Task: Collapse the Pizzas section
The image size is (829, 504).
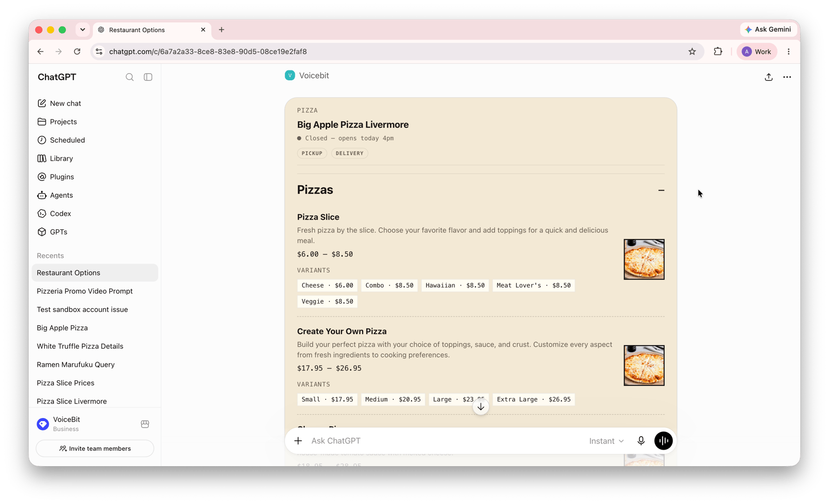Action: click(661, 190)
